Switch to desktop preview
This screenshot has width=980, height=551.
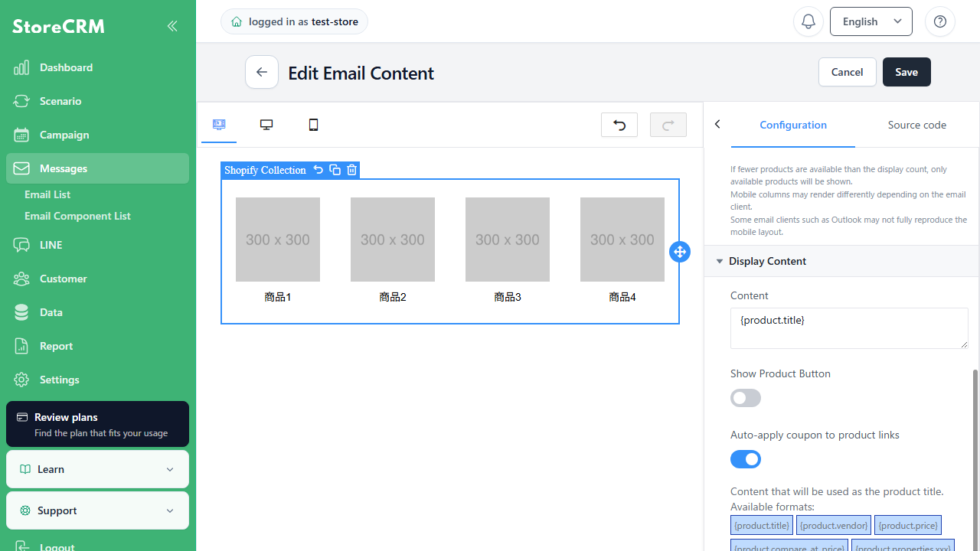point(266,125)
